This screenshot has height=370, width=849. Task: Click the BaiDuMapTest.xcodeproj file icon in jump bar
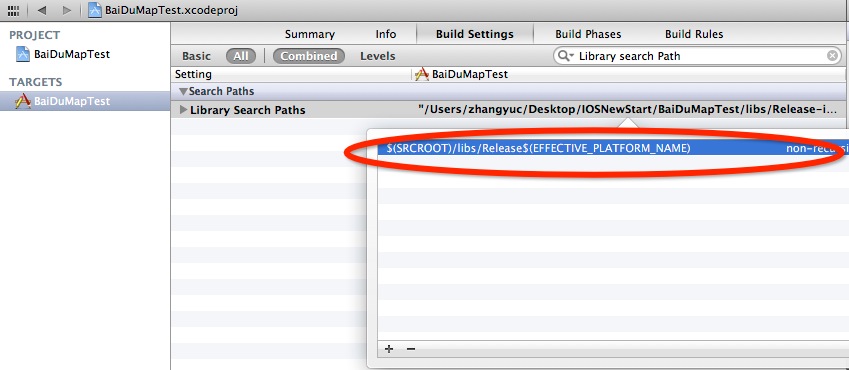(95, 10)
